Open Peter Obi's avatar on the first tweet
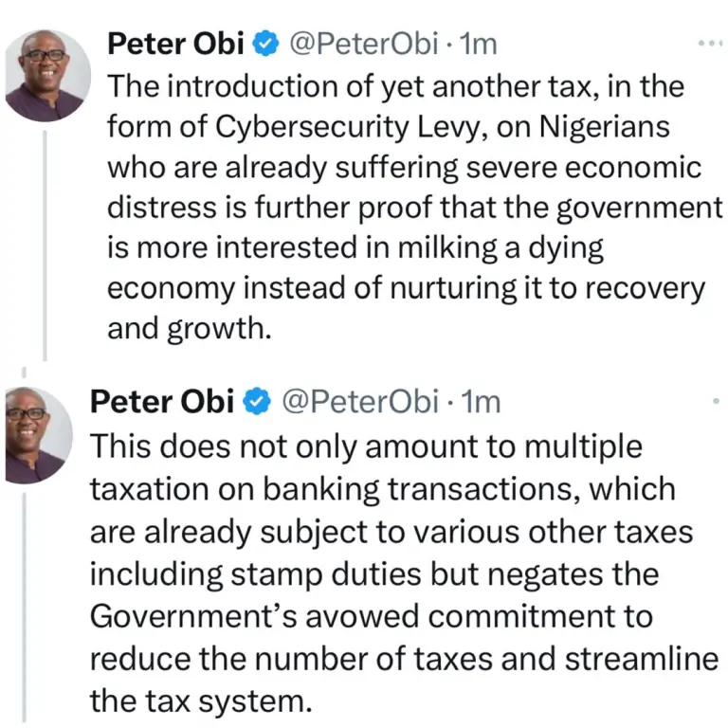 click(x=48, y=75)
